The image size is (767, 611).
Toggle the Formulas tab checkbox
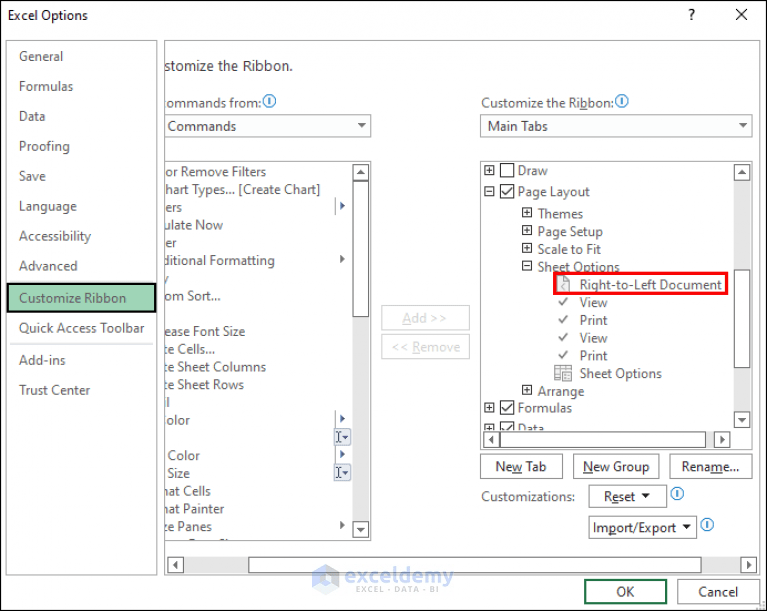point(507,407)
